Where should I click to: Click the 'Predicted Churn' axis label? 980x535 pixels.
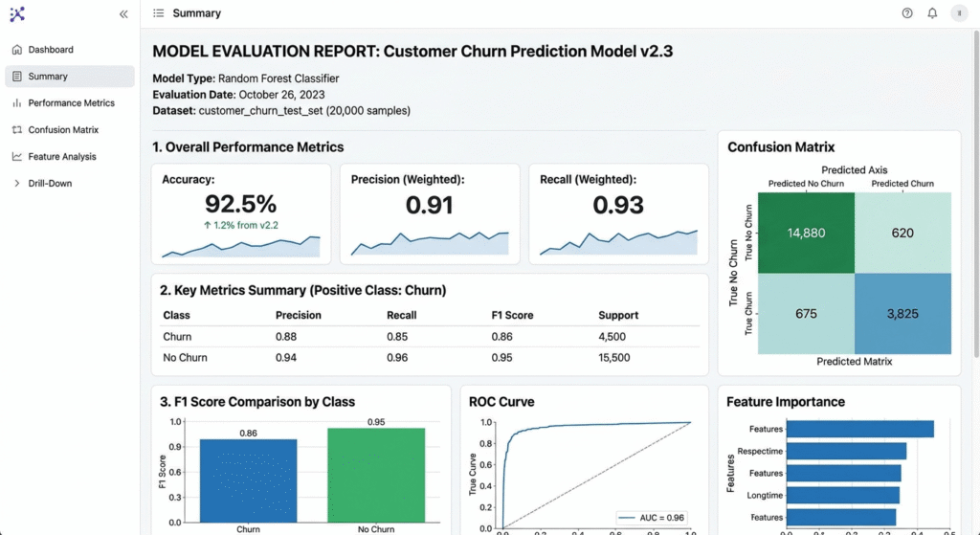click(902, 184)
